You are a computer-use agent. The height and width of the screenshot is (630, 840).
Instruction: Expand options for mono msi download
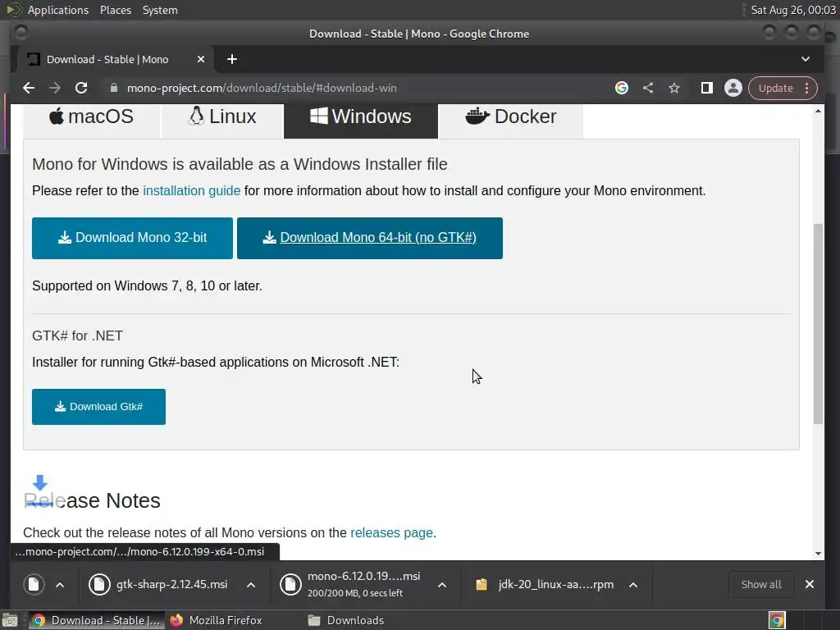[x=442, y=584]
